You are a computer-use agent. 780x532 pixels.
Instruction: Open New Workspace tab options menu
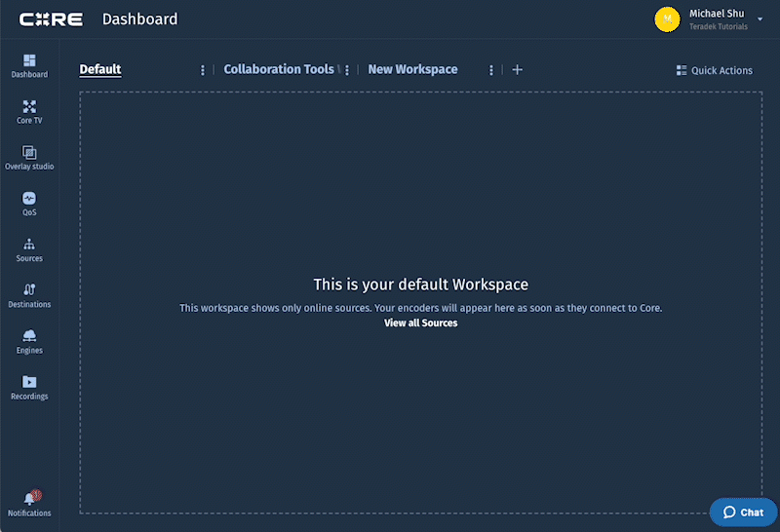pyautogui.click(x=490, y=70)
